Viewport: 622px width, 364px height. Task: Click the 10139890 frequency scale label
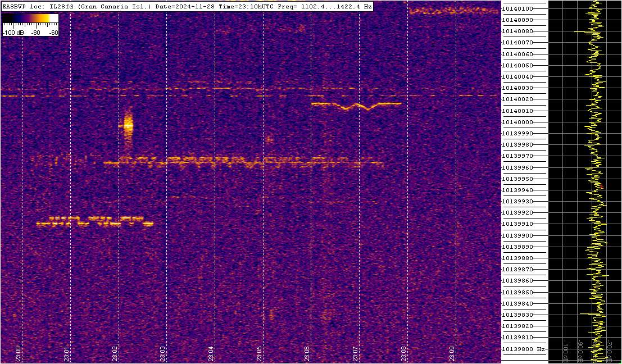(x=517, y=247)
